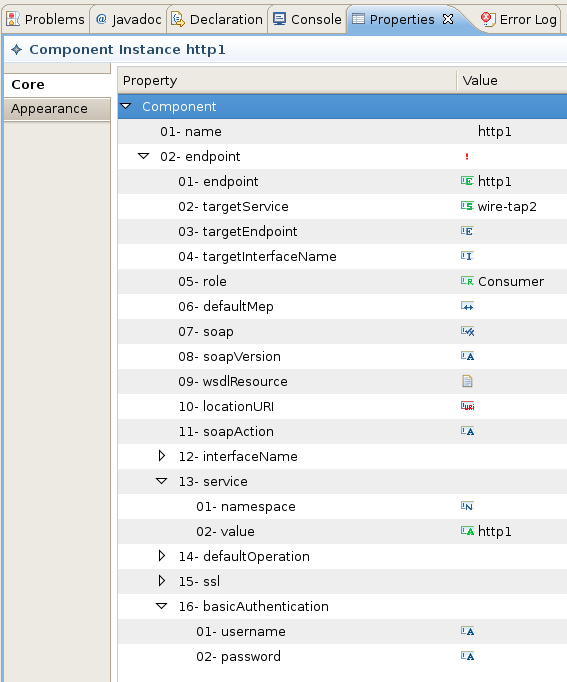The image size is (567, 682).
Task: Click the red error marker on endpoint row
Action: pos(467,156)
